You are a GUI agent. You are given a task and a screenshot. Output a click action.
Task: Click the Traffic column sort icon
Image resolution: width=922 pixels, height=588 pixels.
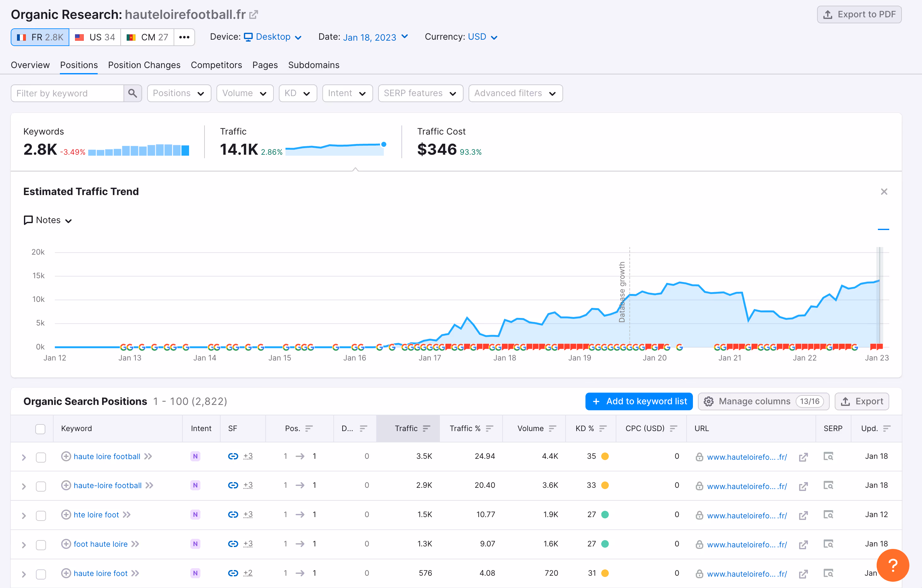point(427,428)
